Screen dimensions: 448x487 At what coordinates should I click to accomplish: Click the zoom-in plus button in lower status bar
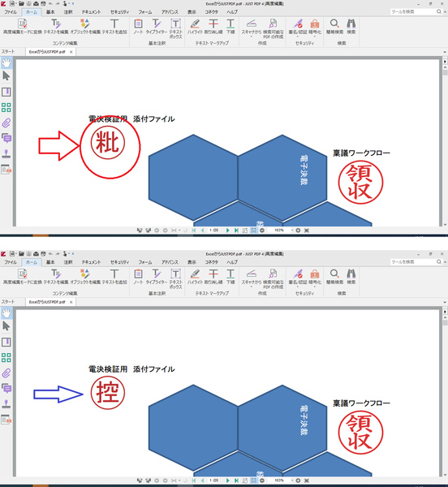coord(298,481)
